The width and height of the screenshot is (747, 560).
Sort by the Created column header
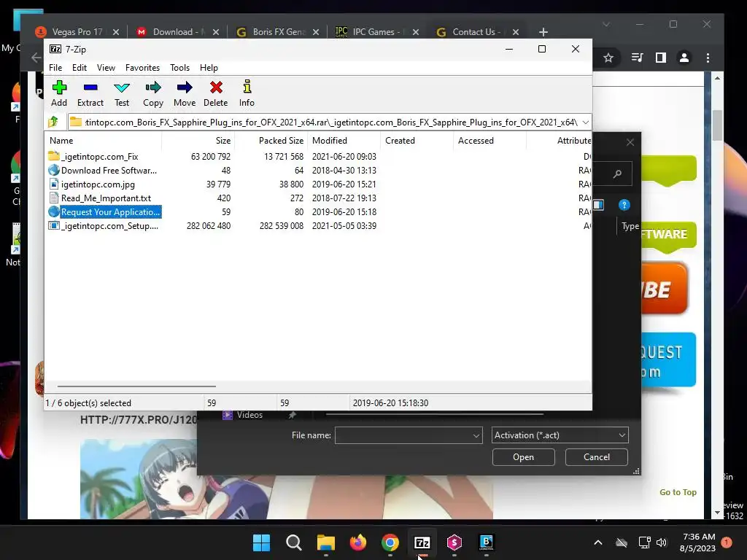[417, 141]
